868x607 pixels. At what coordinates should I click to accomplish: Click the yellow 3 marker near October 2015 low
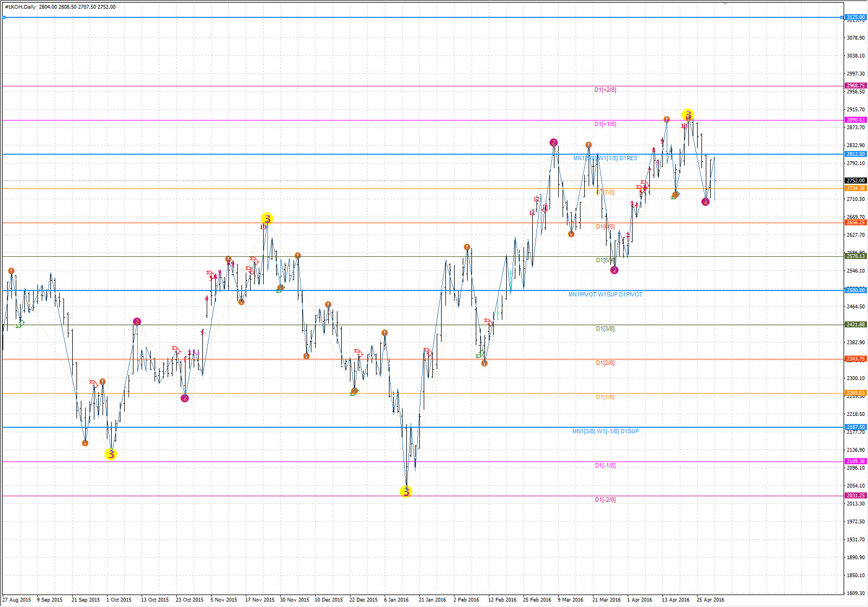(x=111, y=454)
